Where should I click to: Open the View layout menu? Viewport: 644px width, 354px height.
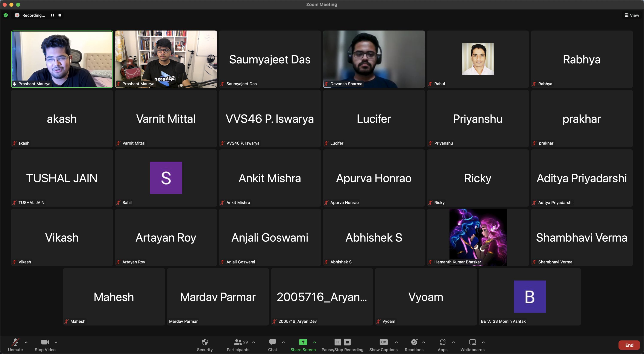click(x=632, y=15)
